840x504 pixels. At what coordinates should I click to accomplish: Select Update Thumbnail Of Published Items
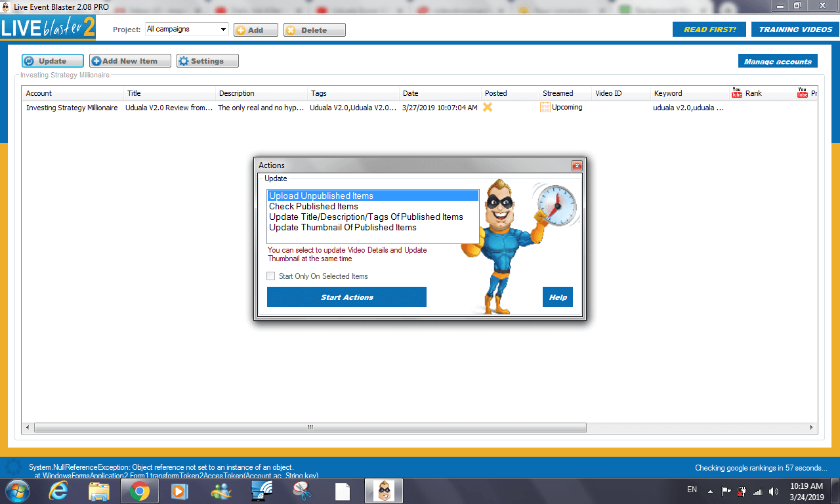[373, 227]
